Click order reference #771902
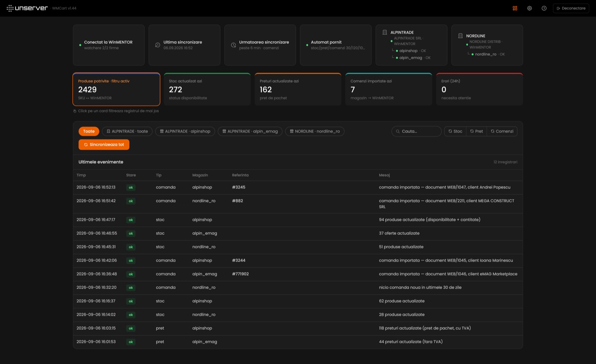Screen dimensions: 596x364 point(240,274)
